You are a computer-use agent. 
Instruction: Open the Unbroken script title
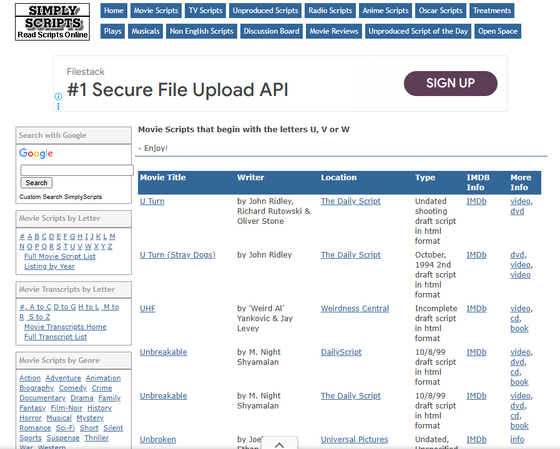(158, 439)
